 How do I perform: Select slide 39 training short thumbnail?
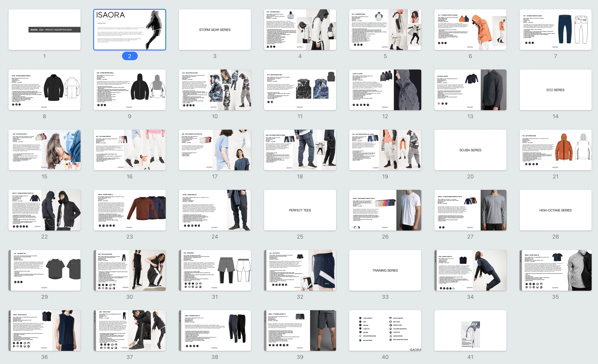[300, 331]
